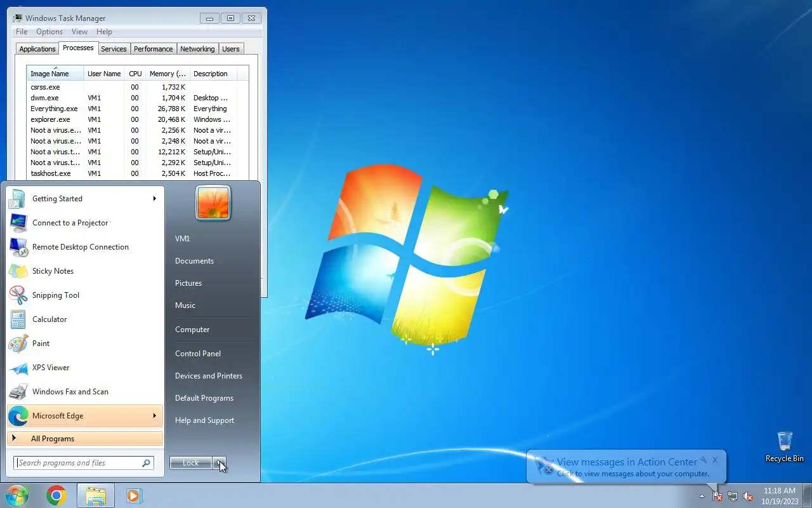Launch XPS Viewer
The width and height of the screenshot is (812, 508).
coord(85,368)
